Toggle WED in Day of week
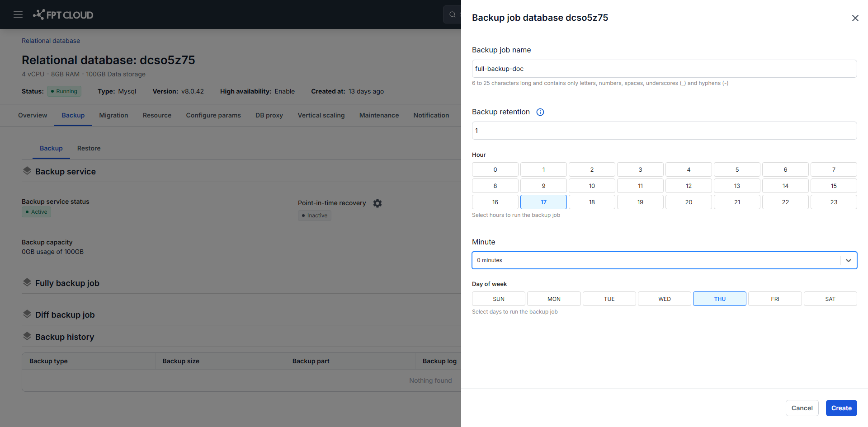Viewport: 868px width, 427px height. (665, 299)
